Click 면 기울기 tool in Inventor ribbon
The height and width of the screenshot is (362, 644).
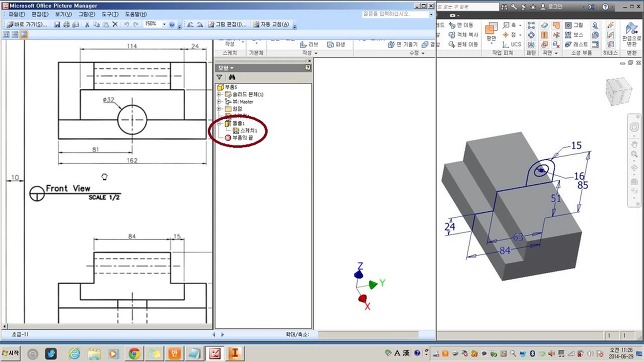[x=403, y=44]
